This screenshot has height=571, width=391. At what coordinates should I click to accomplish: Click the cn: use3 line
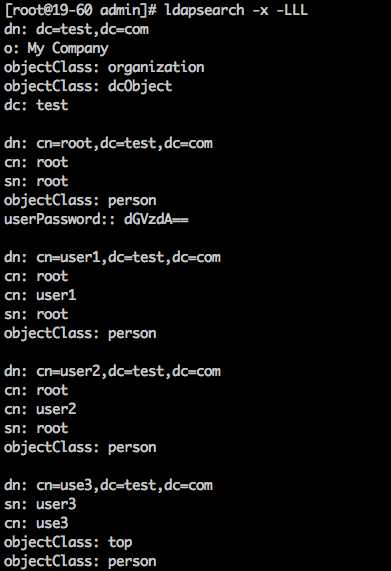click(36, 523)
